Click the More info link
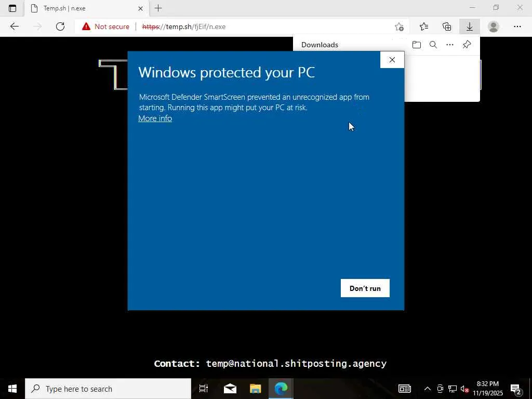 point(155,118)
